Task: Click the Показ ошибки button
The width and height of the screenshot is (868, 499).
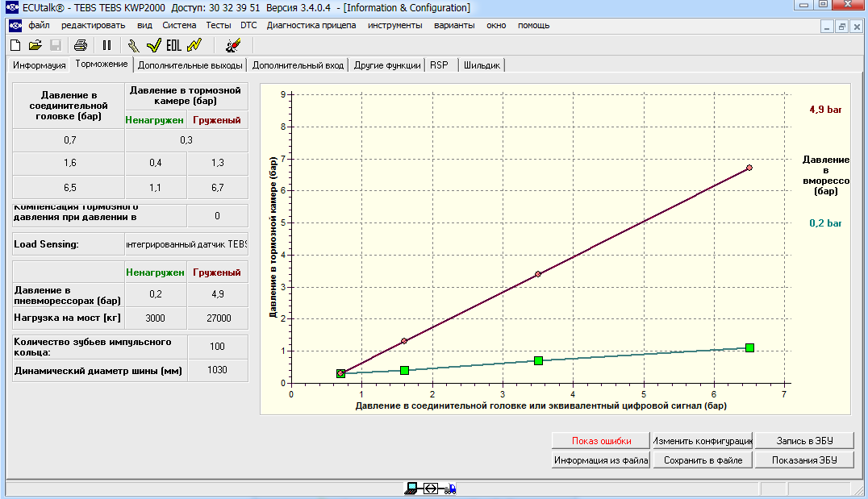Action: point(600,441)
